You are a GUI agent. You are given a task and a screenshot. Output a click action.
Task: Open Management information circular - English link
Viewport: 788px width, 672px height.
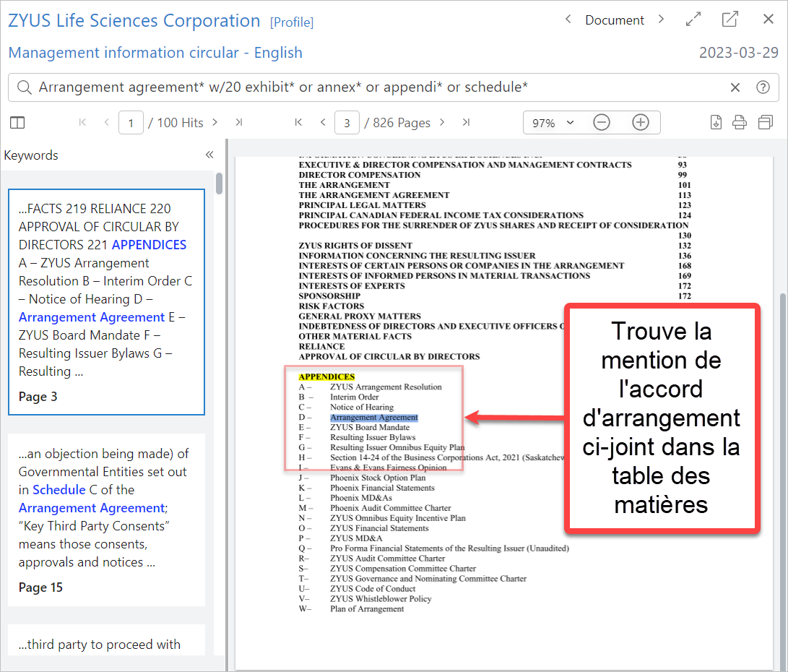coord(155,52)
